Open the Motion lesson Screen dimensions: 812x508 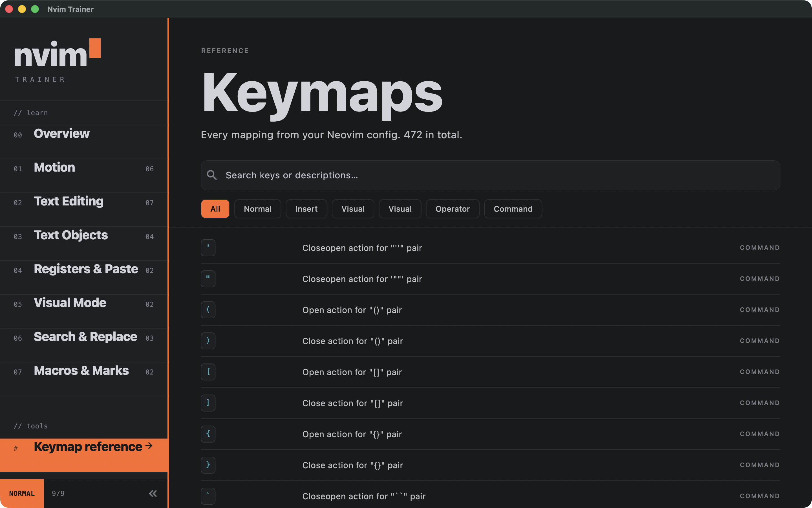[83, 176]
